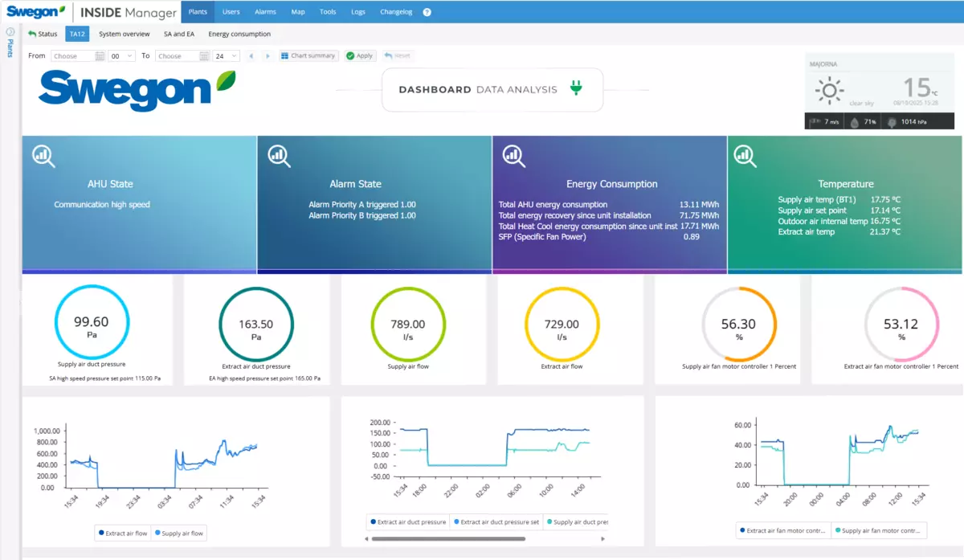The image size is (964, 560).
Task: Open the To hour dropdown showing 24
Action: [x=226, y=56]
